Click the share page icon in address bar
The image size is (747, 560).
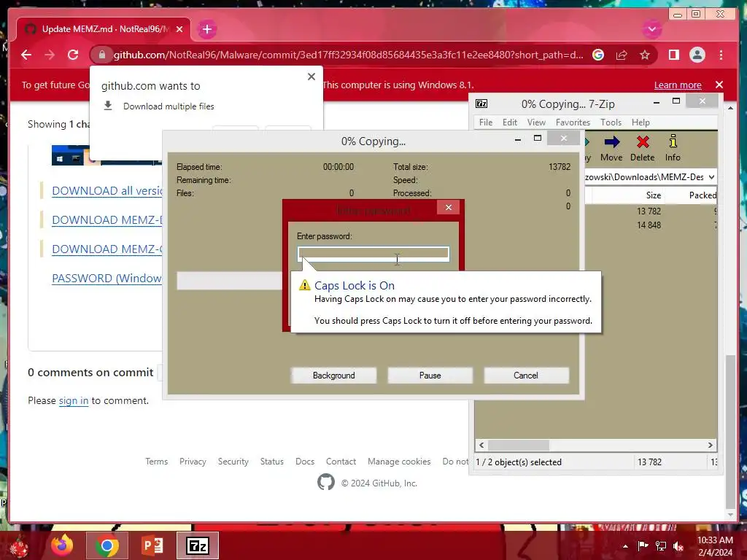(x=622, y=55)
